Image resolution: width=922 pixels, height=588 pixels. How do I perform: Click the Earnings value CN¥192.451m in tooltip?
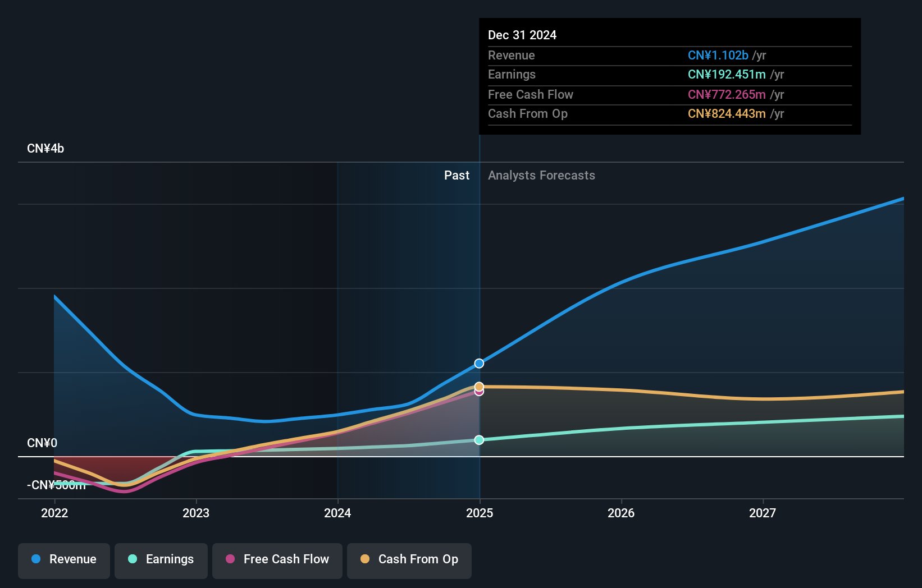coord(727,74)
